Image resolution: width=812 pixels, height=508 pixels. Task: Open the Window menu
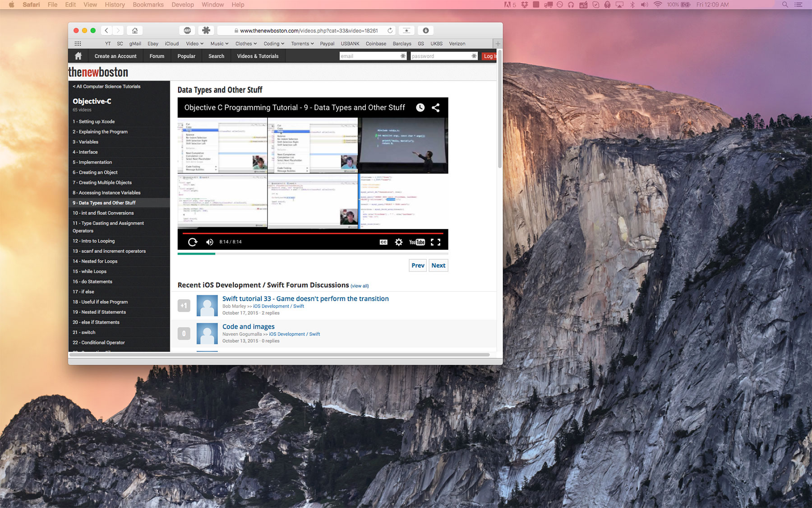212,5
